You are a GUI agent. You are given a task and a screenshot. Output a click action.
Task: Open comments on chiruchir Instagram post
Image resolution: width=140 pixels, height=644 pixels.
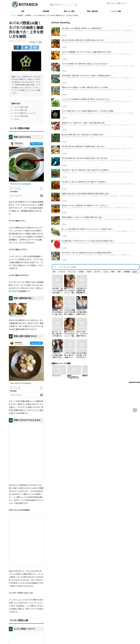tap(15, 188)
